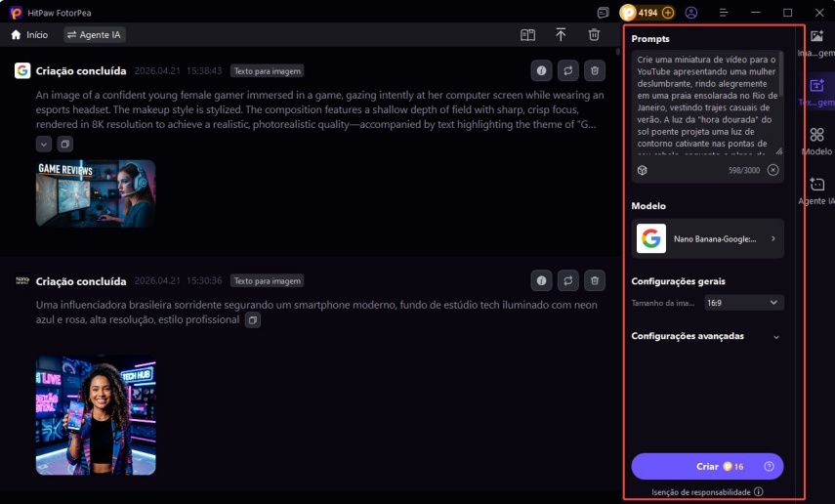835x504 pixels.
Task: Open the Agente IA sidebar item
Action: 816,190
